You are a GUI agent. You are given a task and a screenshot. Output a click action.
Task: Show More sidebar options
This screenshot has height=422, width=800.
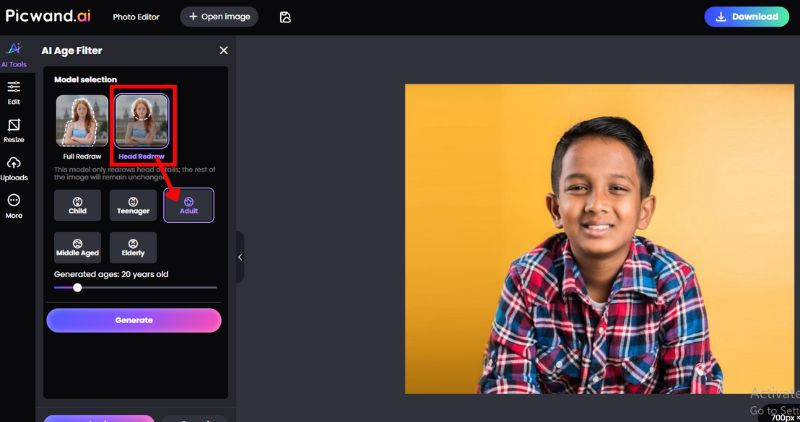point(14,206)
